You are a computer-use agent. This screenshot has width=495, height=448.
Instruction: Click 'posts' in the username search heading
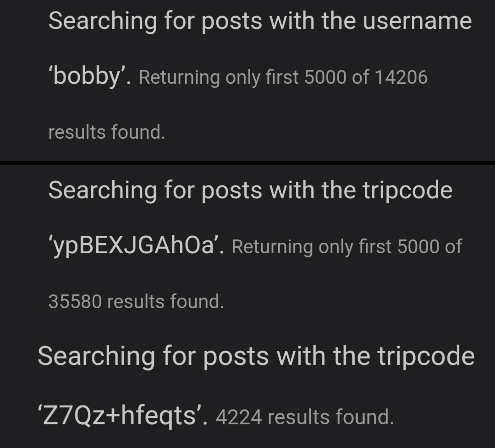point(232,22)
